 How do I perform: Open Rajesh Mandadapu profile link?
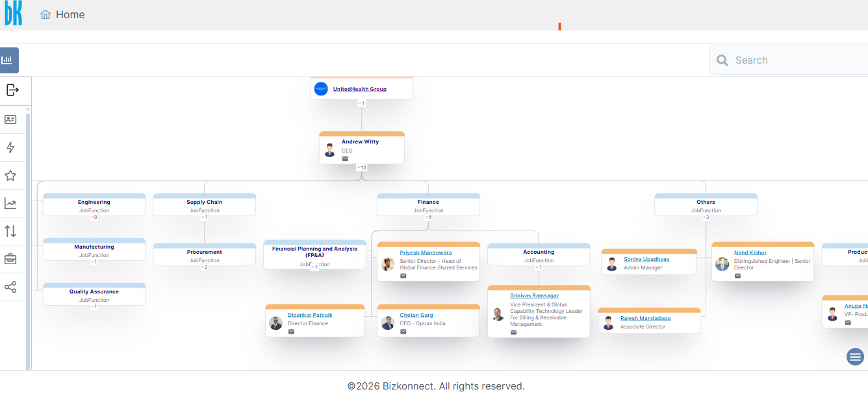pos(645,318)
